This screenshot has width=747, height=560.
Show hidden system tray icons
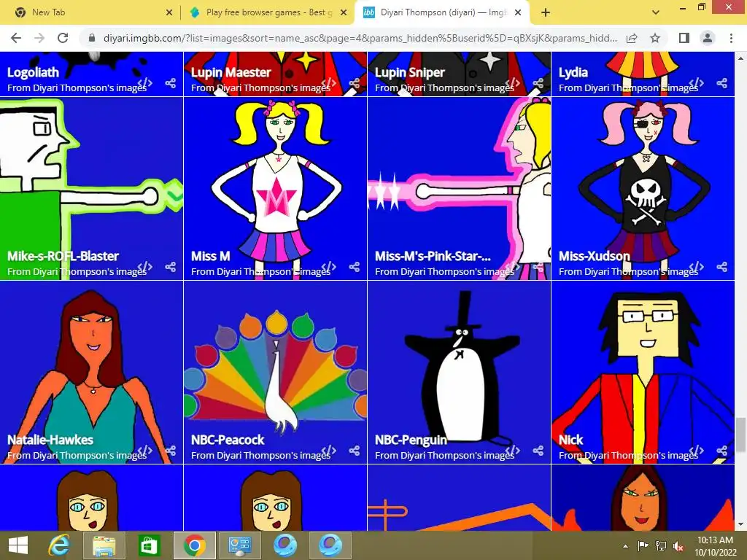click(625, 545)
